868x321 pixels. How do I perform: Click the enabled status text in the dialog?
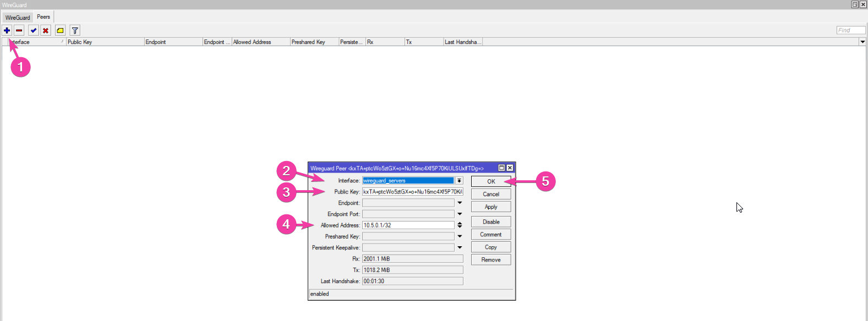[x=320, y=294]
